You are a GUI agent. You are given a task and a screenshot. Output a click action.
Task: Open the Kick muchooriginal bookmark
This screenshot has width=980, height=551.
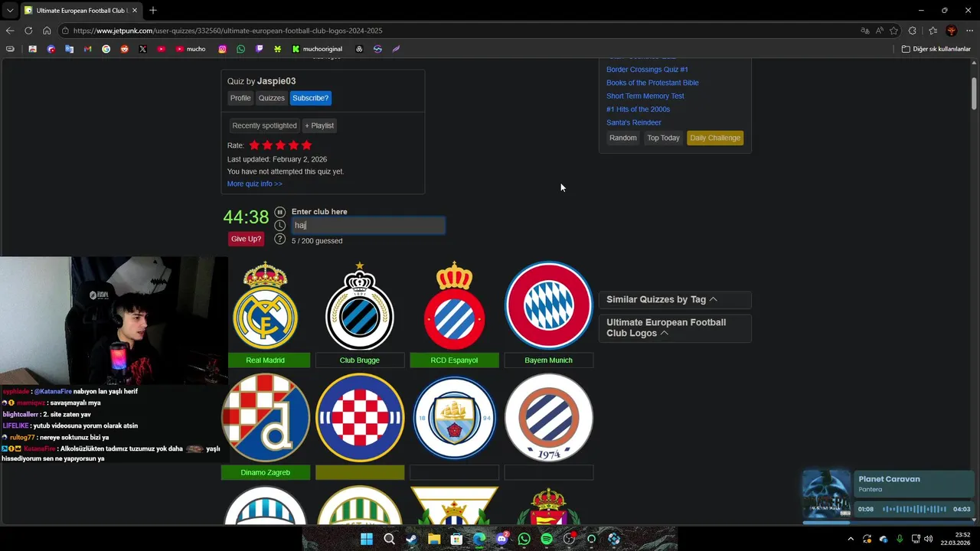tap(316, 49)
